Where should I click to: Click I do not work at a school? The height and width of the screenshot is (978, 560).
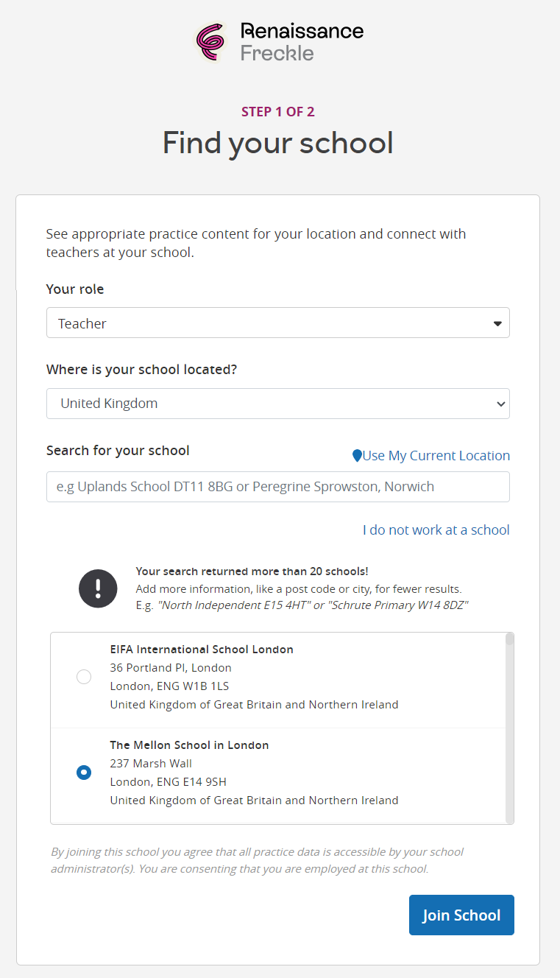pos(436,530)
